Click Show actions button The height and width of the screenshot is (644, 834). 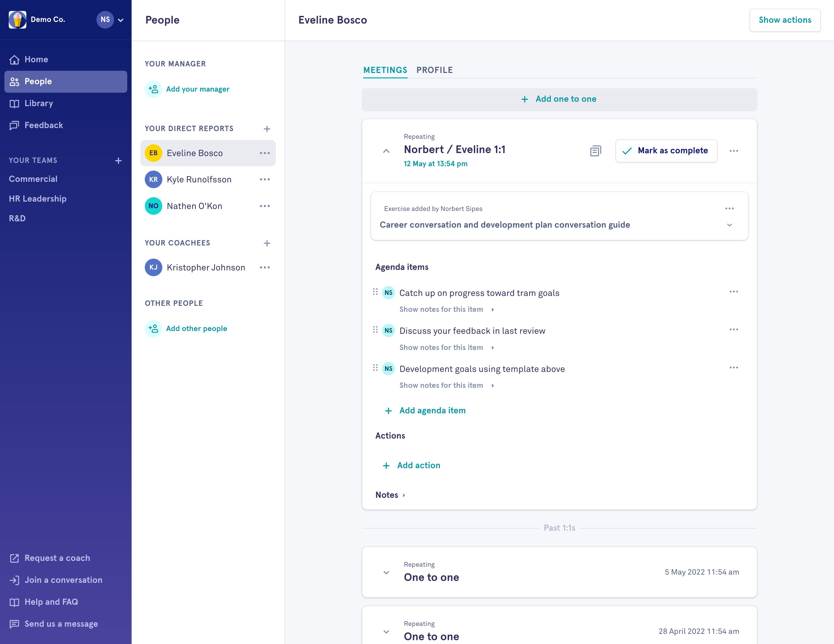pos(784,20)
